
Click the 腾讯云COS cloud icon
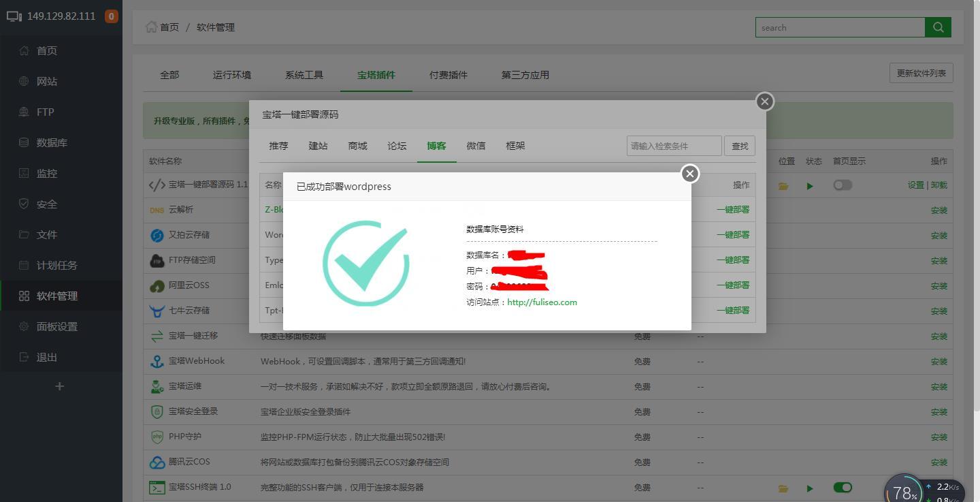tap(157, 462)
